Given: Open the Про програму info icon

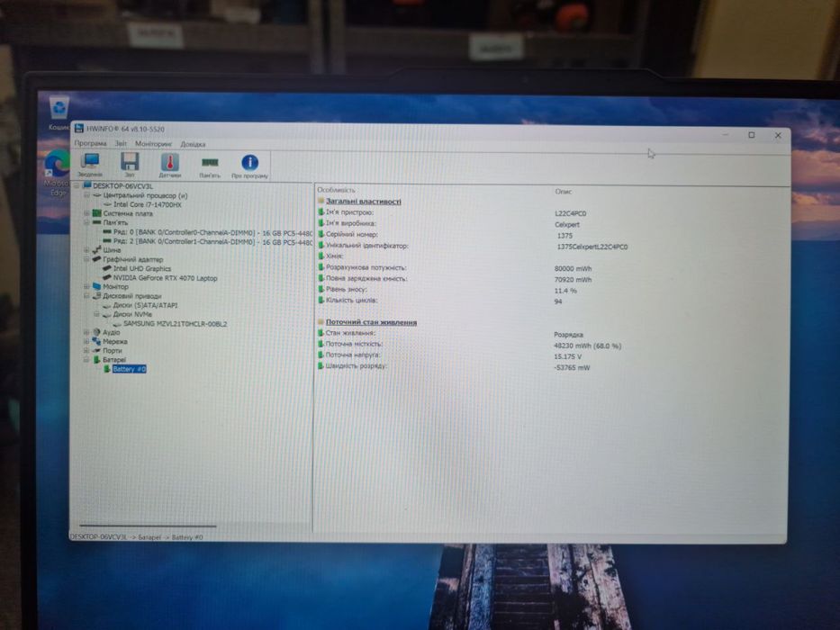Looking at the screenshot, I should [x=249, y=165].
